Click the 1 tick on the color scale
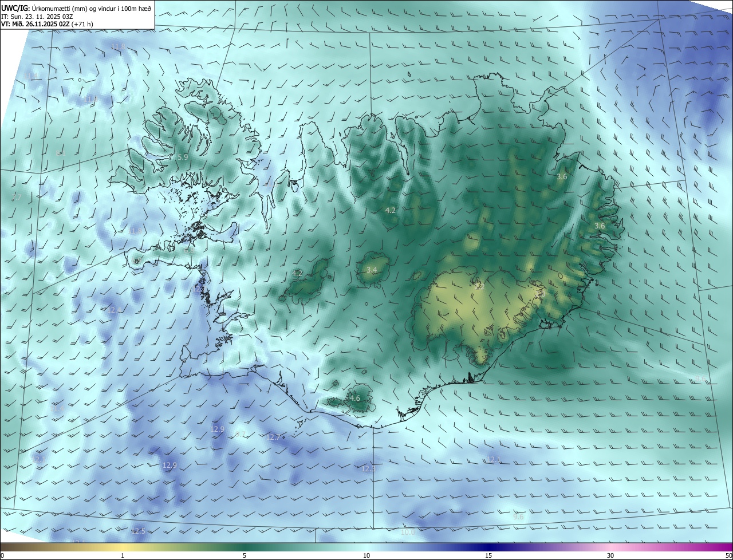This screenshot has width=733, height=560. pos(123,555)
